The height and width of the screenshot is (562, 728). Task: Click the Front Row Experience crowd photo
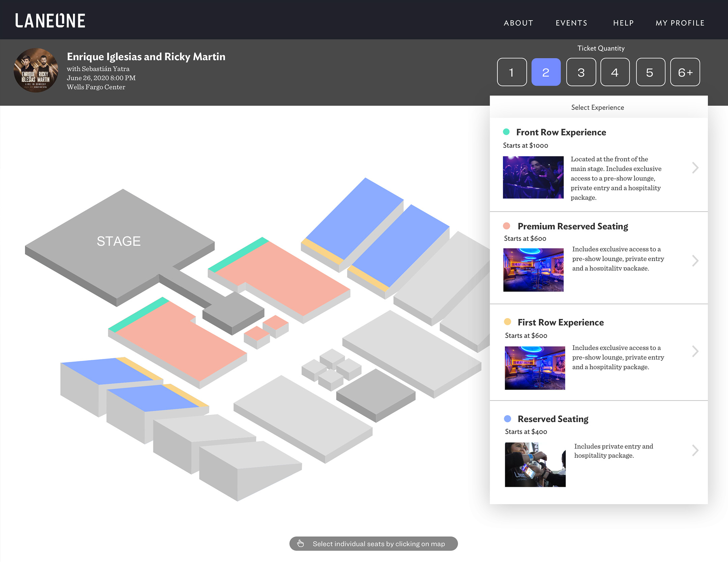pos(533,177)
